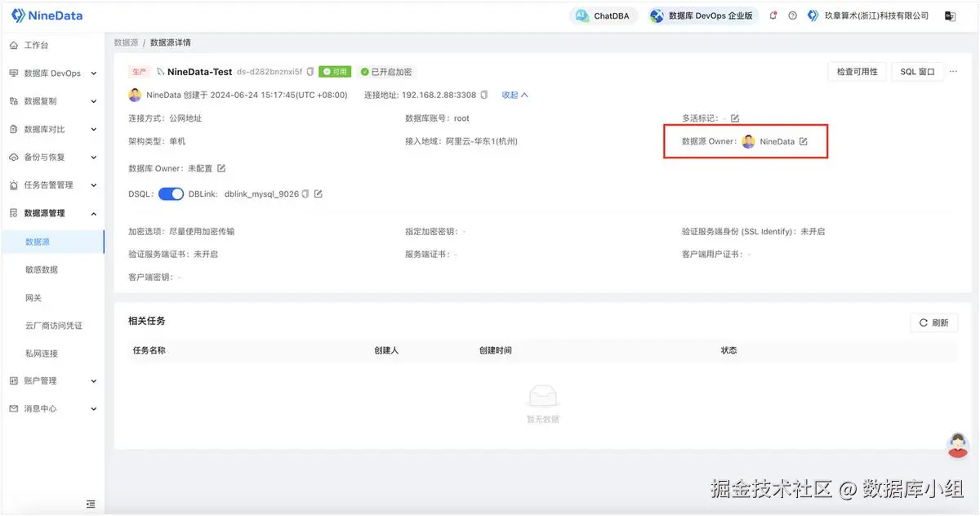Click 创建时间 column header

(496, 350)
